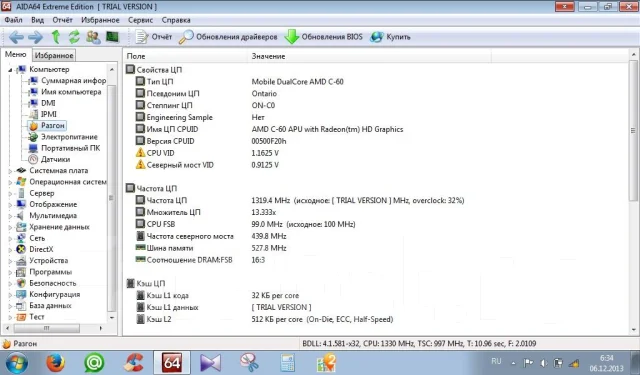Refresh the page with green arrows icon
The image size is (640, 375).
(x=74, y=37)
